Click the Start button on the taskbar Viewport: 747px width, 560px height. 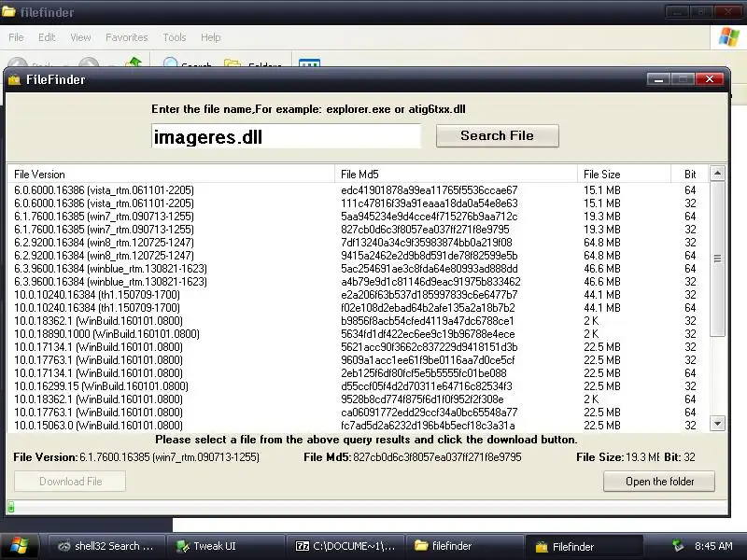[x=19, y=546]
